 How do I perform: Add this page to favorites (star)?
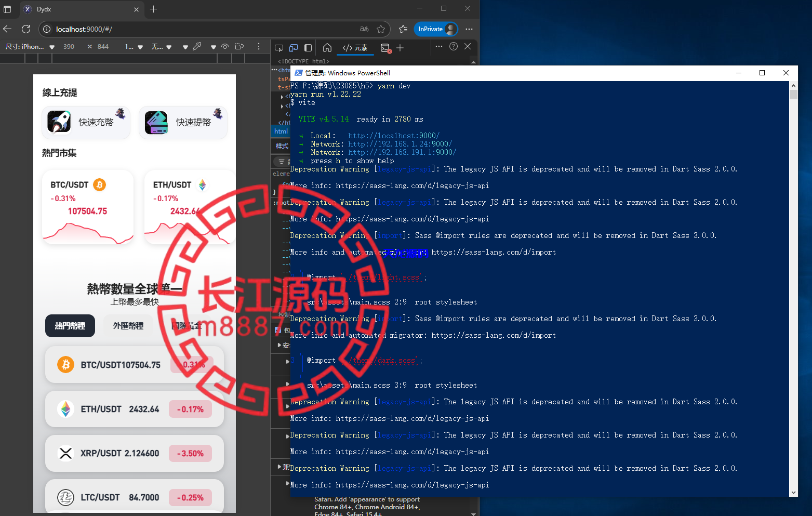(381, 29)
